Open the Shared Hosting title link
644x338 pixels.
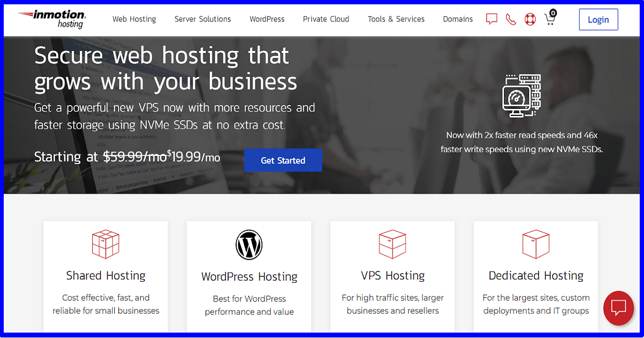[106, 276]
